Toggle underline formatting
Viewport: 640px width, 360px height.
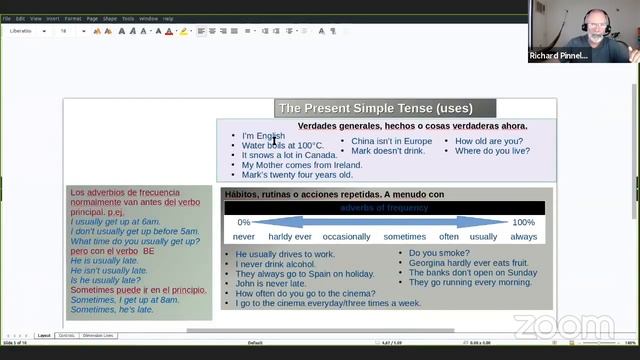(x=143, y=31)
